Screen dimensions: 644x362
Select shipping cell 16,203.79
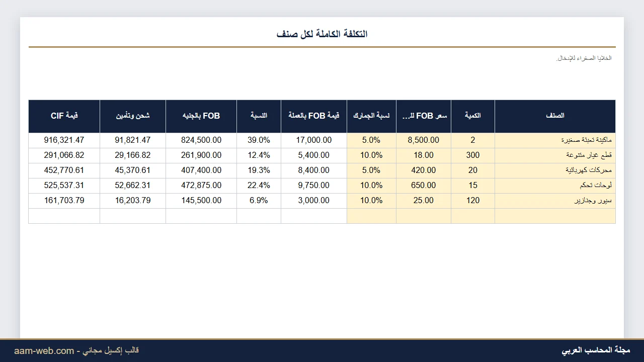point(133,201)
